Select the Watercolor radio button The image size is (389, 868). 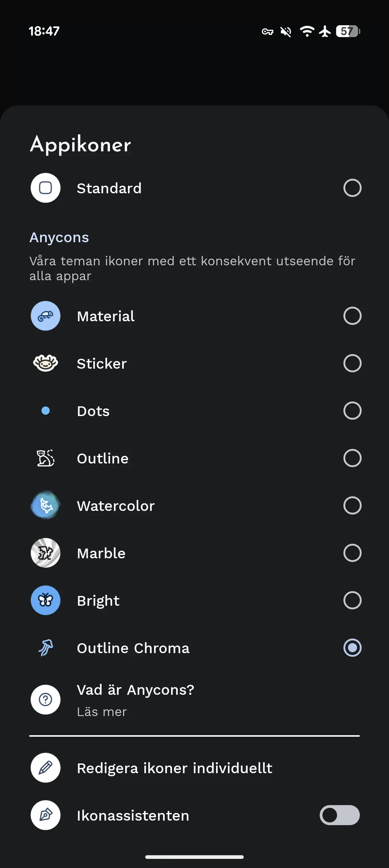[x=352, y=505]
